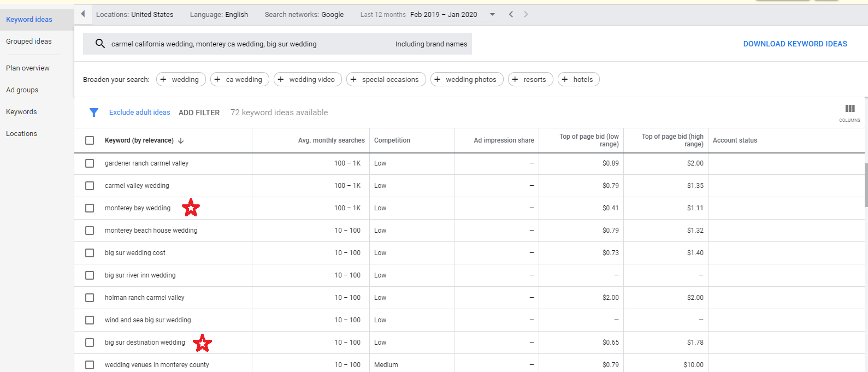This screenshot has width=868, height=372.
Task: Go to the next date period
Action: [x=526, y=14]
